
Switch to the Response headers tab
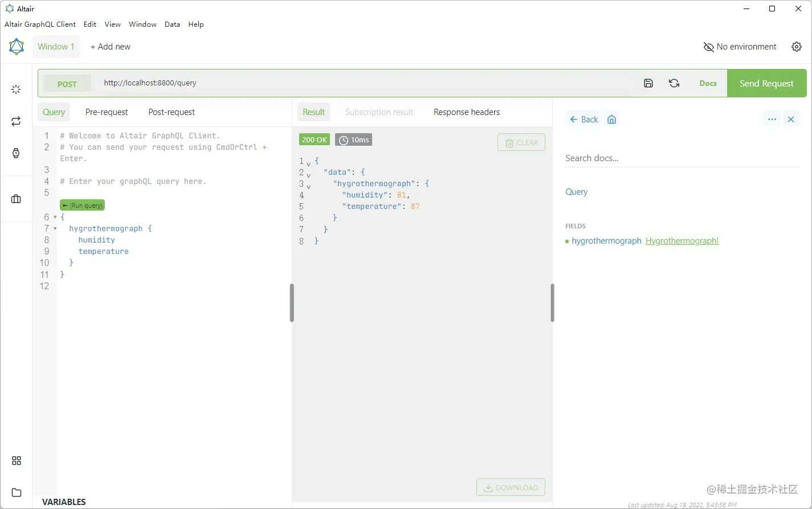pos(466,112)
